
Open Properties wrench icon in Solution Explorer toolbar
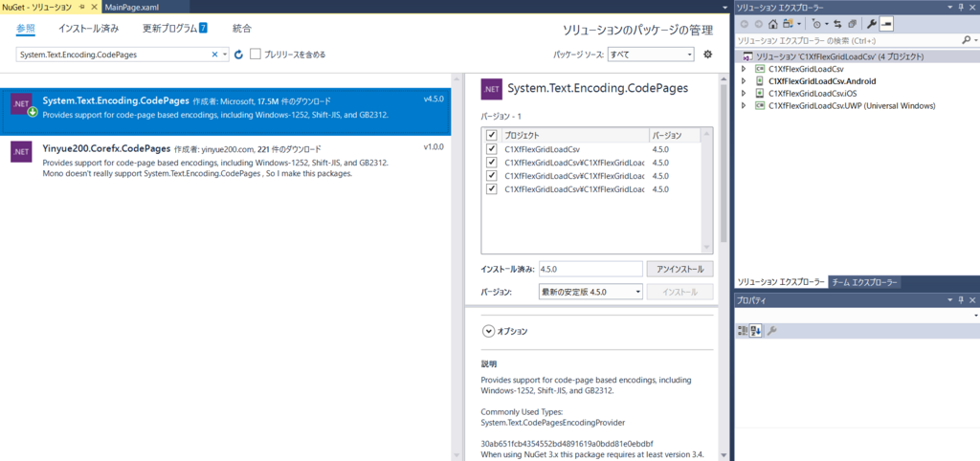click(871, 24)
